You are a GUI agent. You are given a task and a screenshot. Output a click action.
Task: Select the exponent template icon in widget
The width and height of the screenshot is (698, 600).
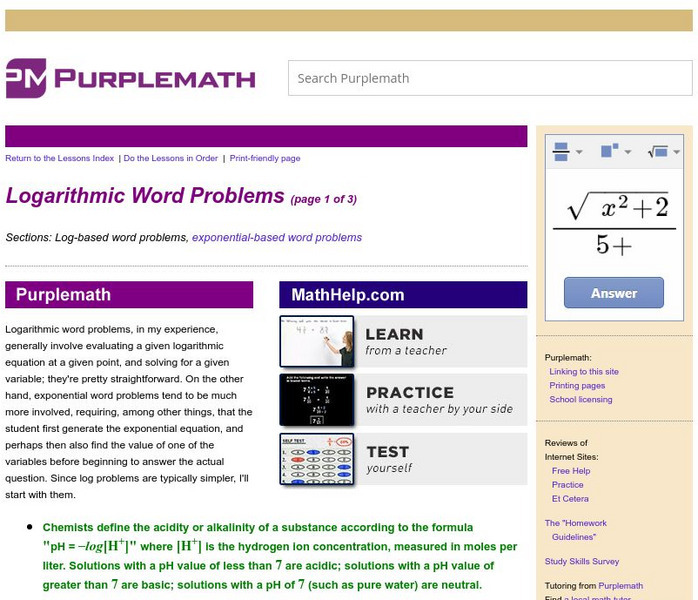coord(609,150)
